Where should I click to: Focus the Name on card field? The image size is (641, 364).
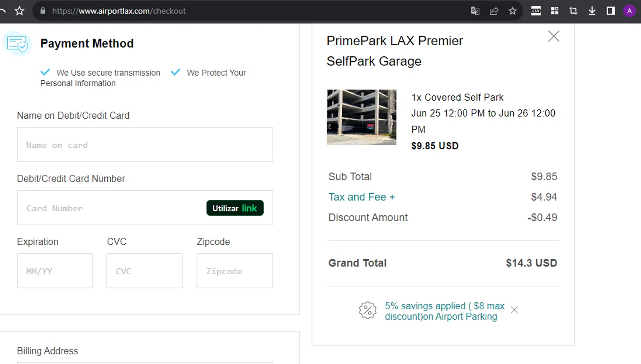point(145,145)
